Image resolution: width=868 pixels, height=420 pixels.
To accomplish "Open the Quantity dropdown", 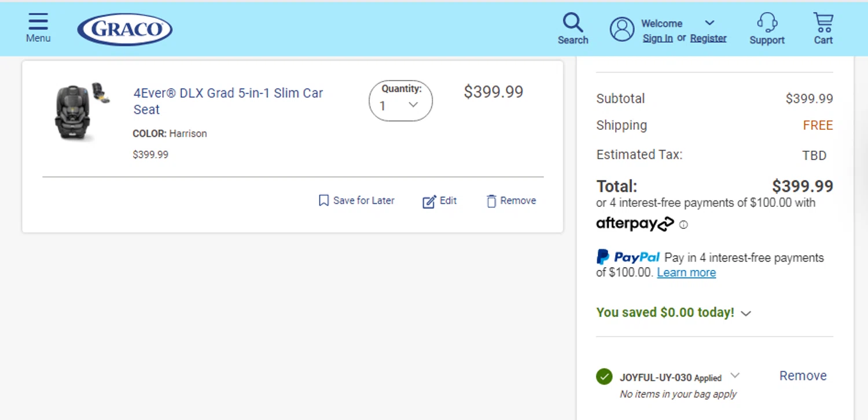I will (400, 101).
